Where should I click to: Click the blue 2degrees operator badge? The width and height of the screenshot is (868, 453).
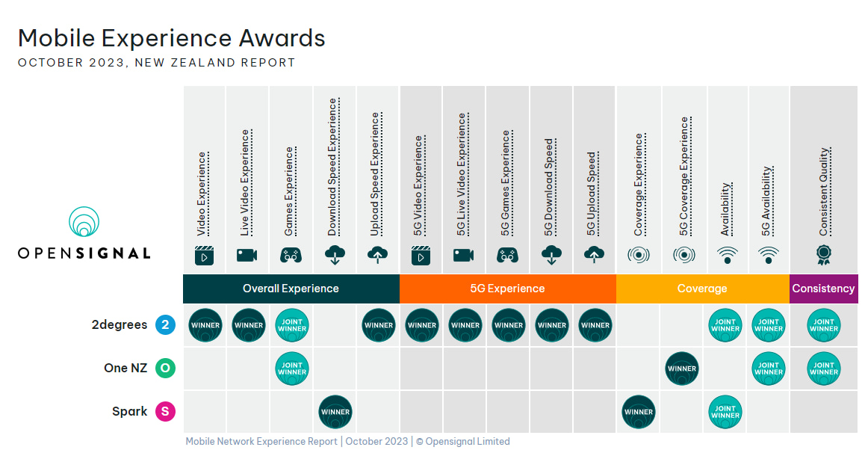[x=165, y=325]
